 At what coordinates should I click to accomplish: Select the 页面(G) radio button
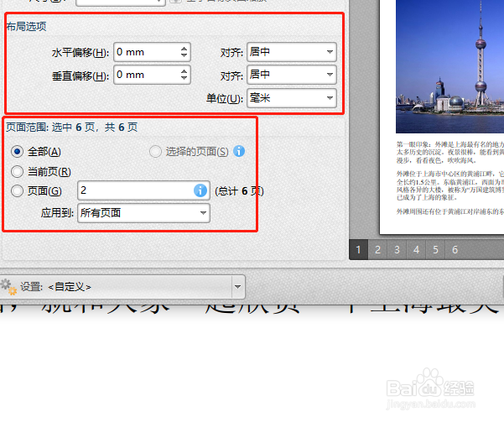coord(17,191)
